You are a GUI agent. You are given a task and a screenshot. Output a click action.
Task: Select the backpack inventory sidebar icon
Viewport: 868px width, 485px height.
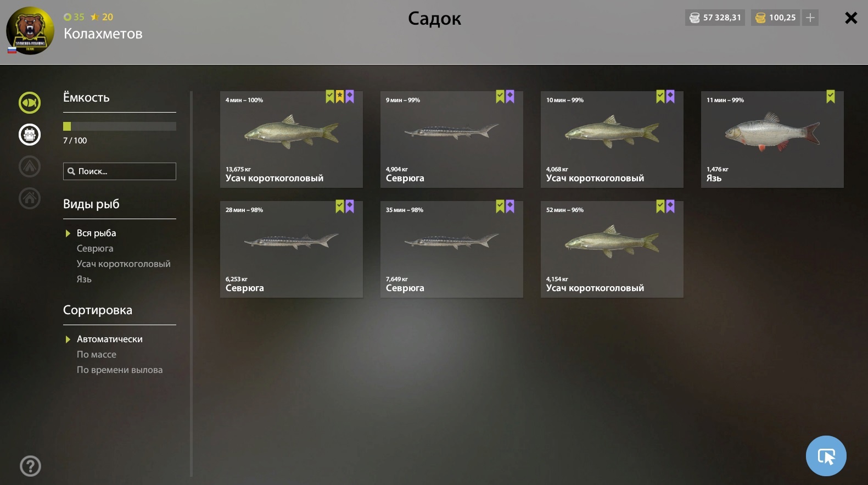[30, 135]
